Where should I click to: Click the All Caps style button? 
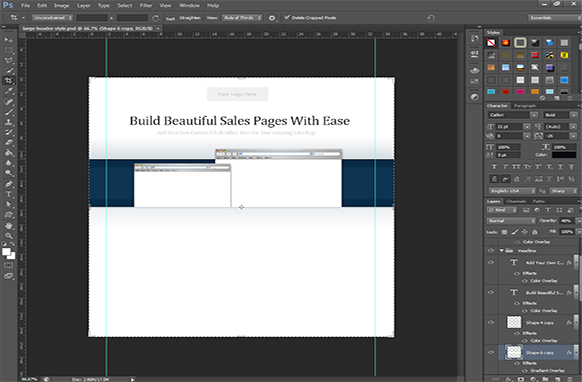coord(516,167)
